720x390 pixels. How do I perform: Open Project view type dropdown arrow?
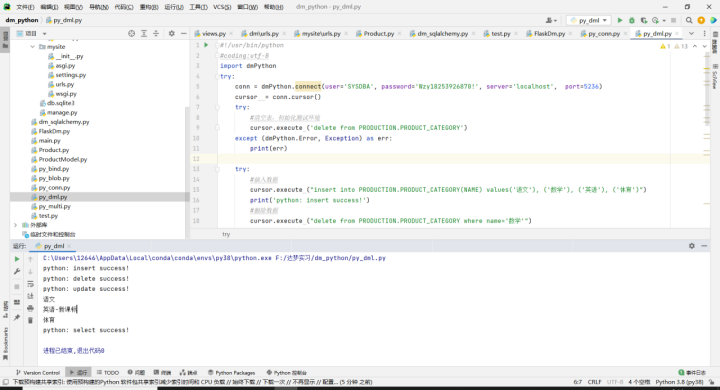point(45,34)
